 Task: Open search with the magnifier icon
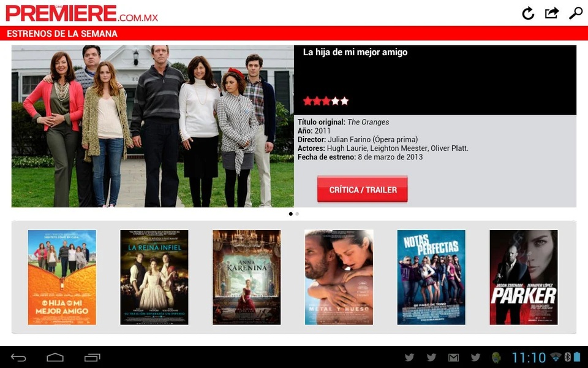click(x=576, y=13)
